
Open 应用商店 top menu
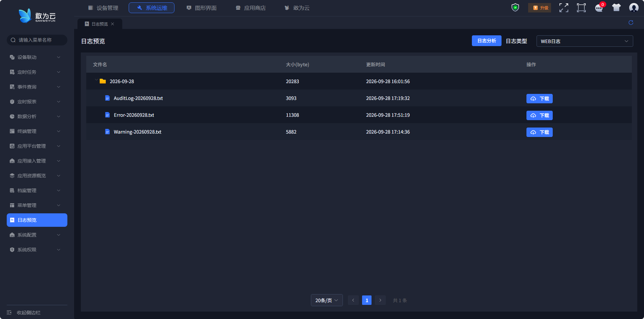point(251,8)
